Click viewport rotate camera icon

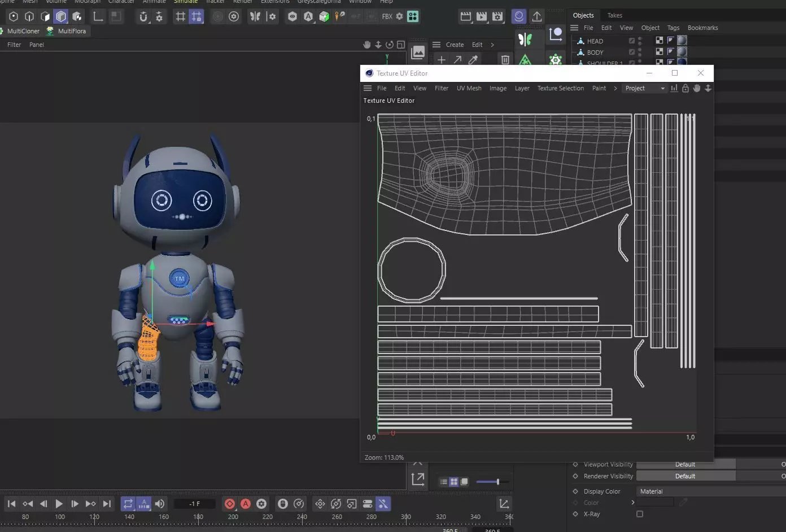pyautogui.click(x=390, y=45)
